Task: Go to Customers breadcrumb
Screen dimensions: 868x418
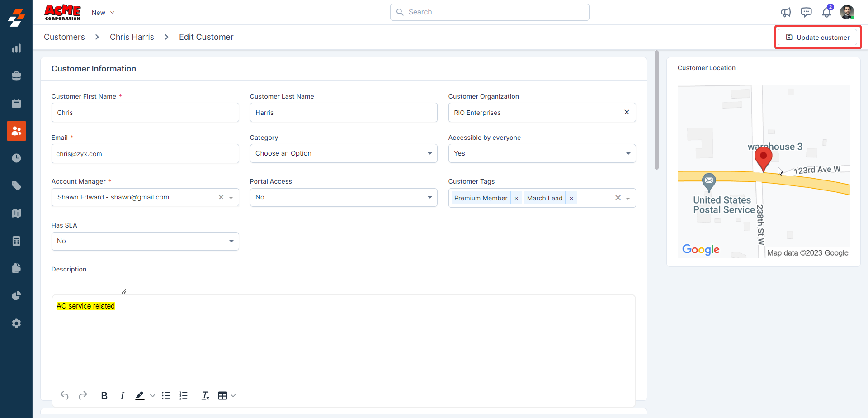Action: [x=64, y=37]
